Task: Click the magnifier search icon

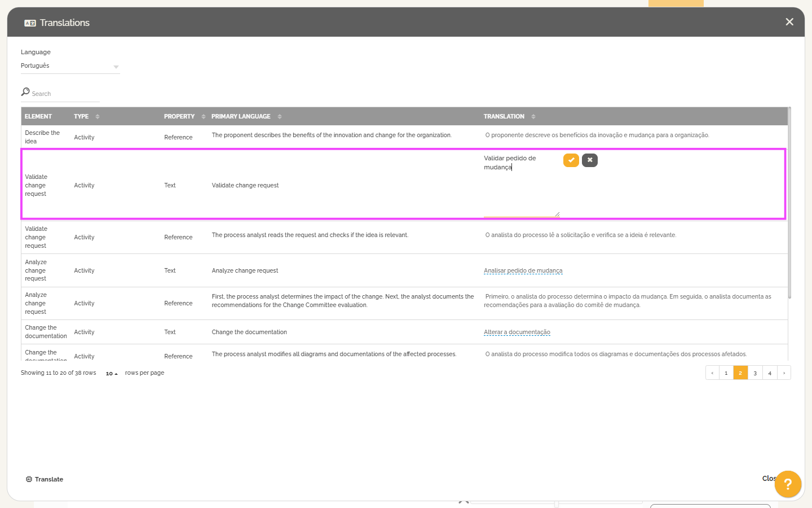Action: [x=25, y=92]
